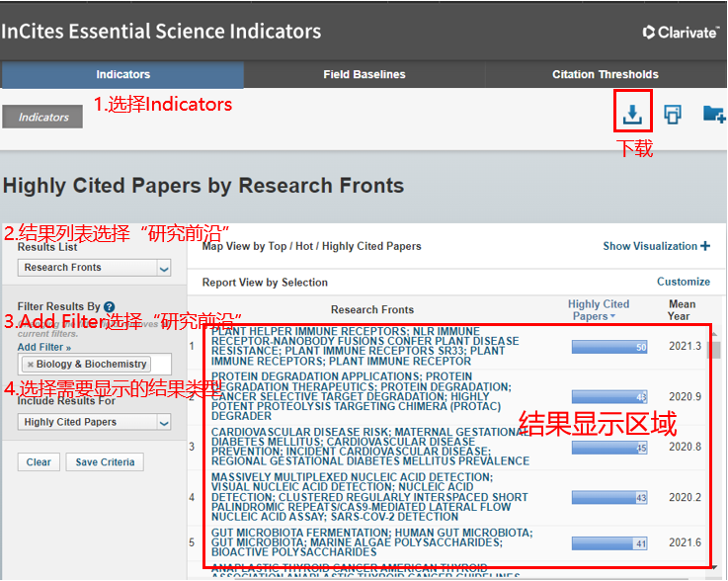Viewport: 728px width, 581px height.
Task: Open the Cardiovascular Disease Risk research front
Action: (370, 447)
